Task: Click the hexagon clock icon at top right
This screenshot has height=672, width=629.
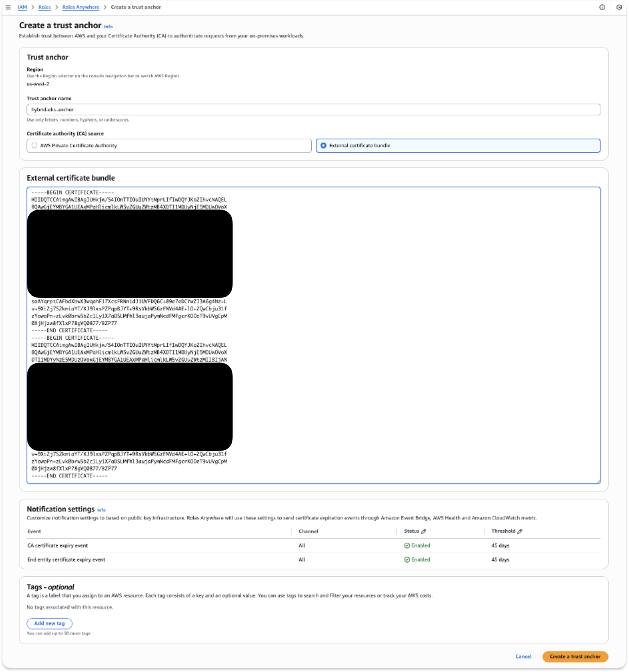Action: 619,7
